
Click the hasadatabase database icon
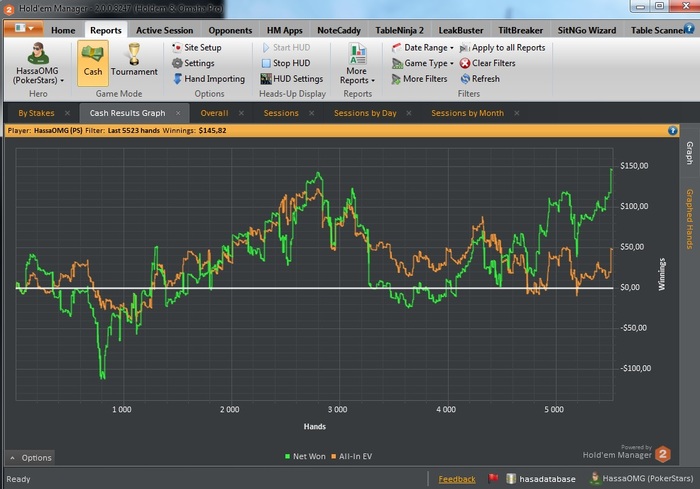(x=511, y=479)
